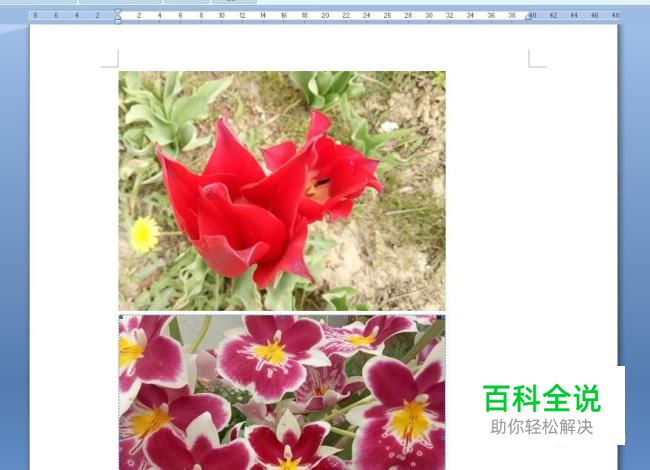Click ruler mark 30

click(429, 15)
